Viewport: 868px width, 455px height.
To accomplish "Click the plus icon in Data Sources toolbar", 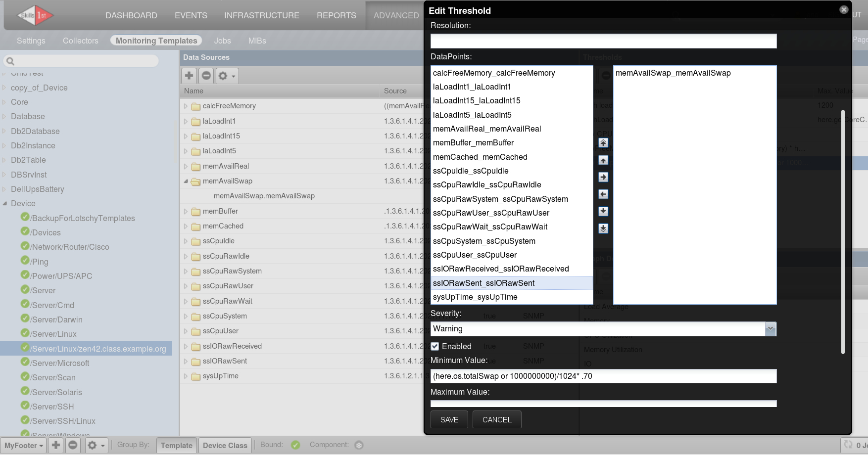I will point(189,76).
